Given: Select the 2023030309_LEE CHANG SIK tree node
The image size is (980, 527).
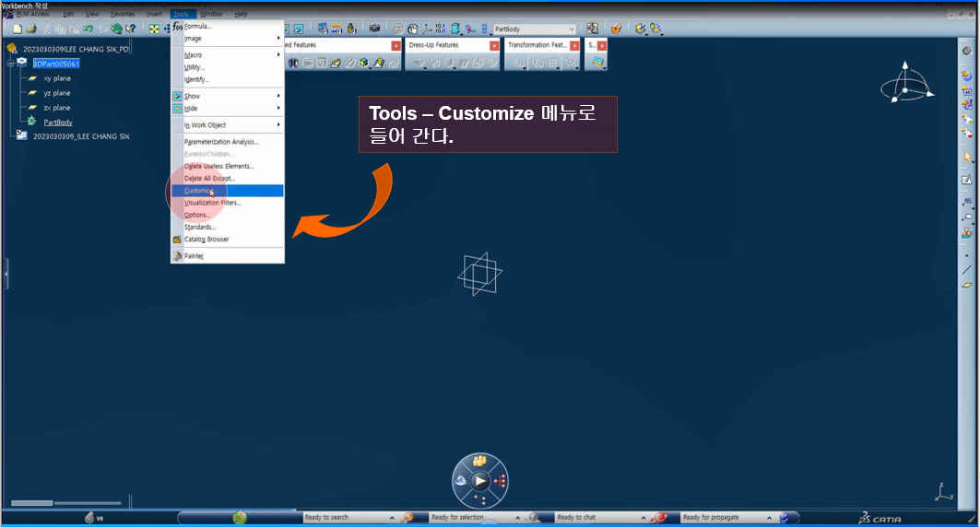Looking at the screenshot, I should [81, 136].
